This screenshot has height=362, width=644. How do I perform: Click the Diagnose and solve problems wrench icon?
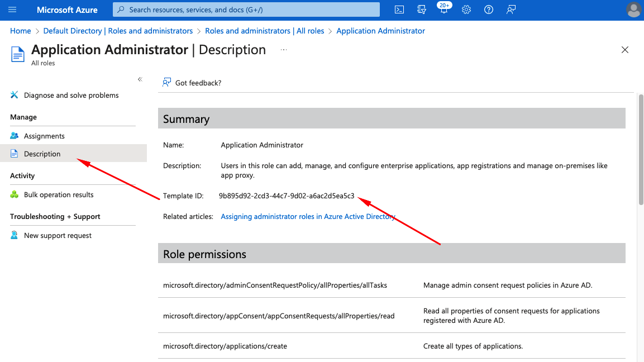(15, 95)
